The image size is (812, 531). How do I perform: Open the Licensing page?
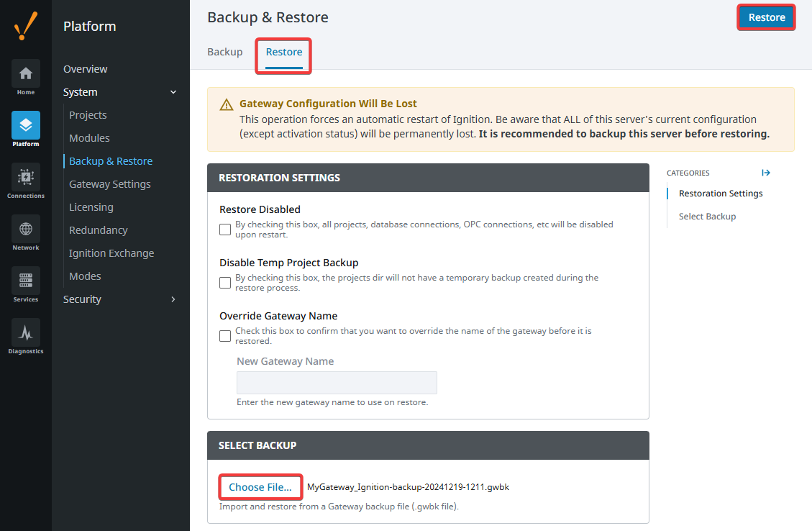click(91, 207)
